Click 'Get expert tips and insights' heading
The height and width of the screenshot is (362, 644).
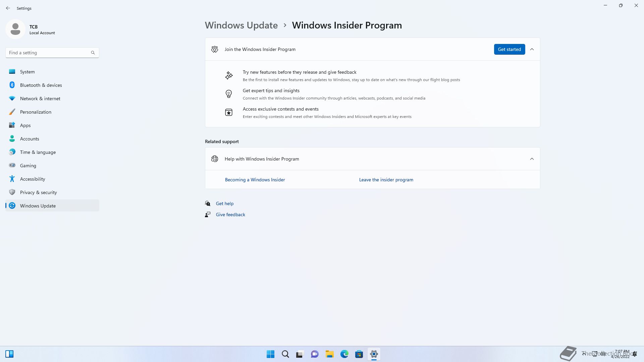tap(271, 90)
